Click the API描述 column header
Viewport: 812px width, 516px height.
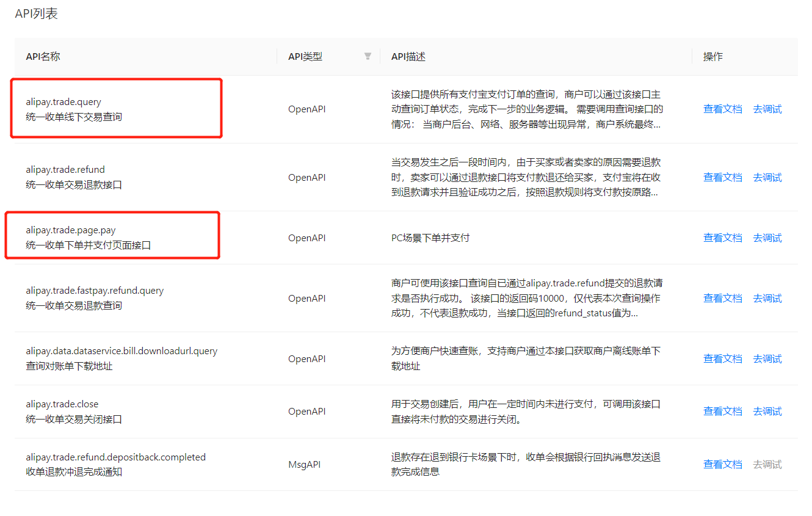tap(408, 57)
